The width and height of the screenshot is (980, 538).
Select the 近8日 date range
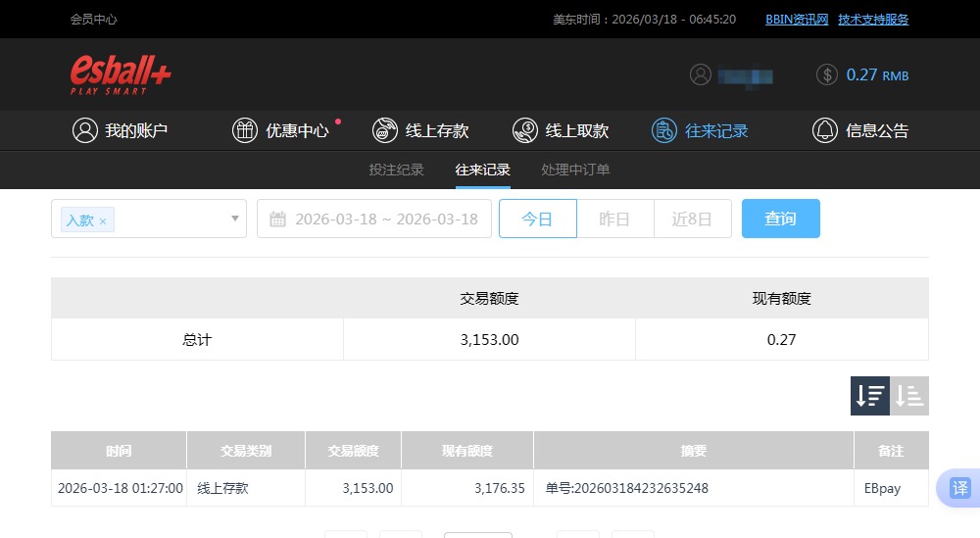click(693, 219)
